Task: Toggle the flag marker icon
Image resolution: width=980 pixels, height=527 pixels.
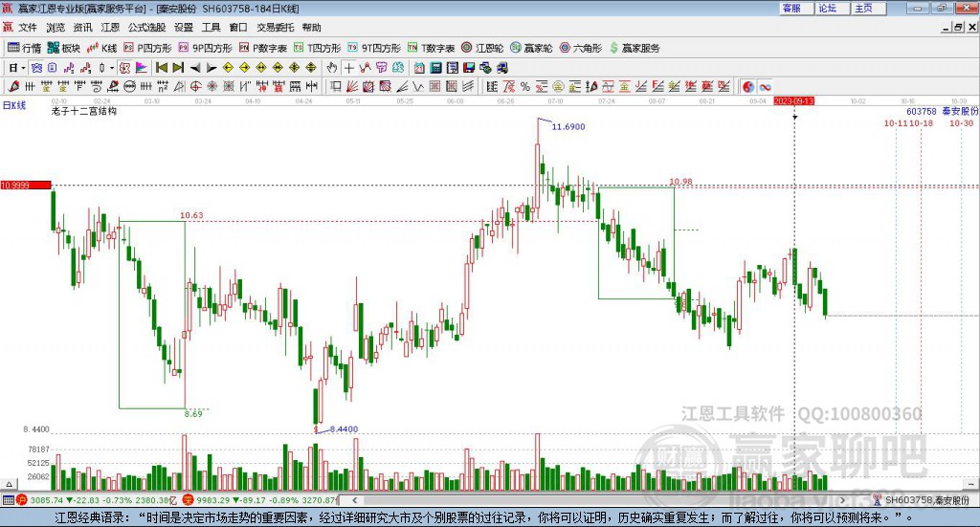Action: (x=142, y=68)
